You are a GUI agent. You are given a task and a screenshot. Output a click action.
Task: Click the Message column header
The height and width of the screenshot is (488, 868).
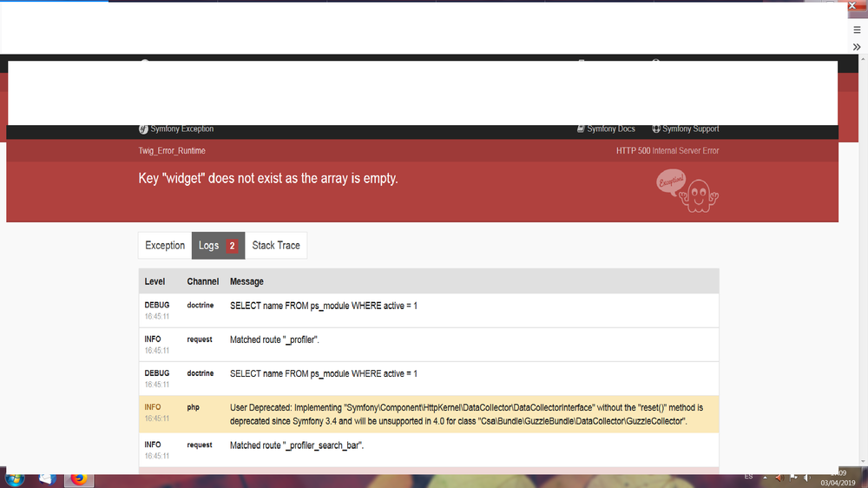click(247, 281)
